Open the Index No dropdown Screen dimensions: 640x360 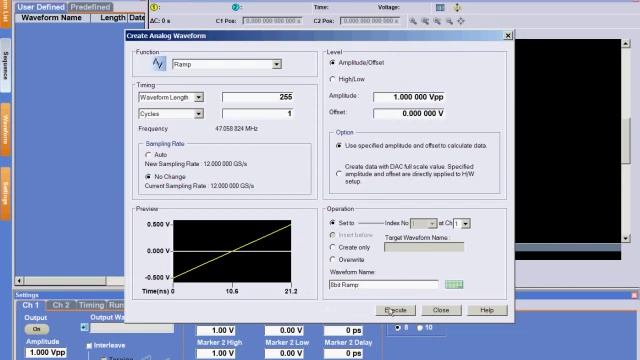[x=432, y=224]
